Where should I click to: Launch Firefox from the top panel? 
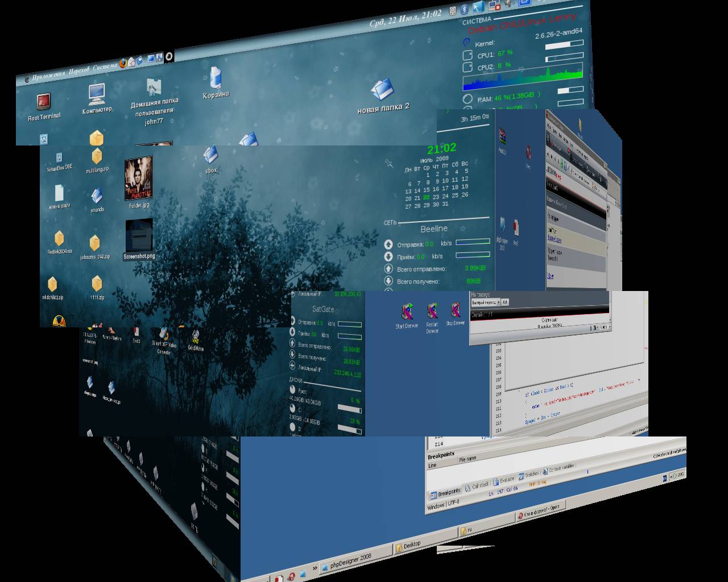point(123,64)
